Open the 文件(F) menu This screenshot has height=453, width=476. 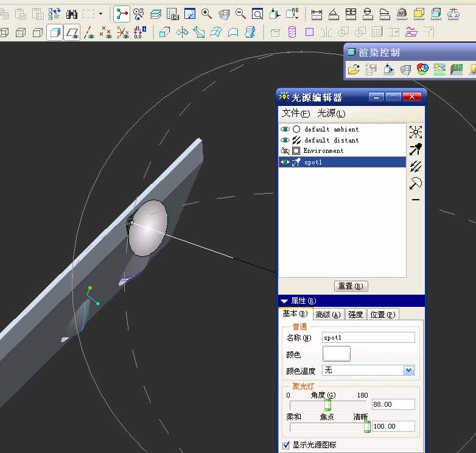tap(296, 113)
